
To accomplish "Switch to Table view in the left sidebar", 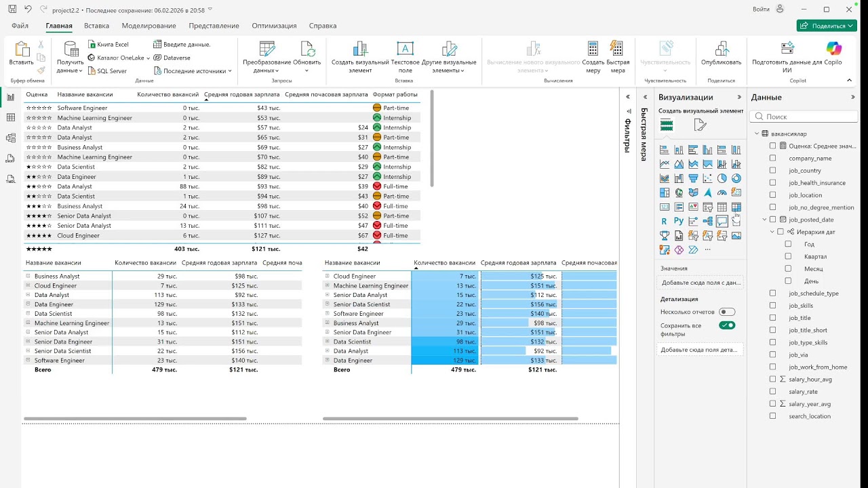I will pos(10,117).
